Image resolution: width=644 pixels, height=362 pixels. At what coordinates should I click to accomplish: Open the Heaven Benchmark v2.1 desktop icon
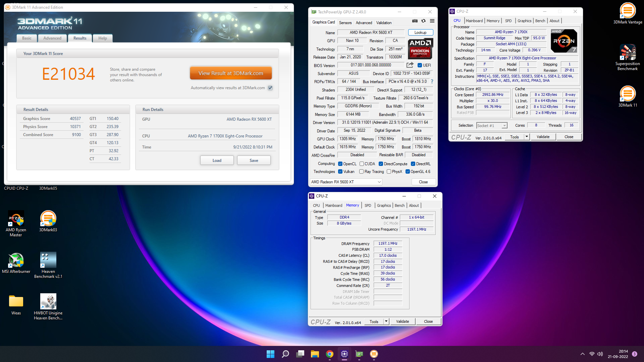click(x=48, y=265)
